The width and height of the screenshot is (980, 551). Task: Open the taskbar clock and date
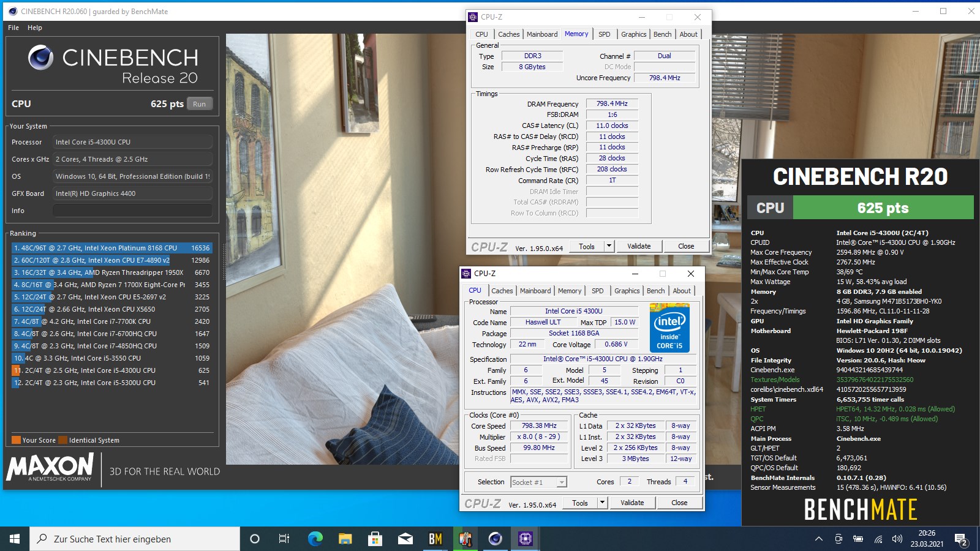(x=927, y=539)
